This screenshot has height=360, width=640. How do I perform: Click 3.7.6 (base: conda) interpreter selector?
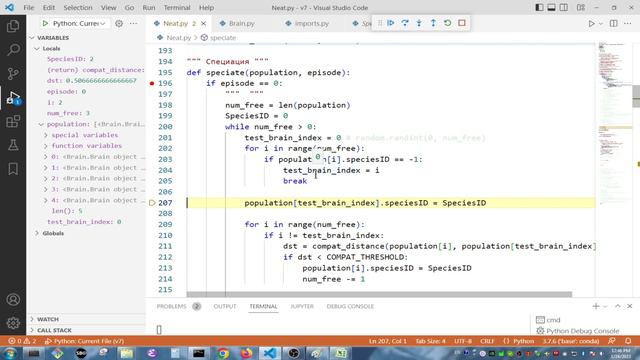[571, 341]
